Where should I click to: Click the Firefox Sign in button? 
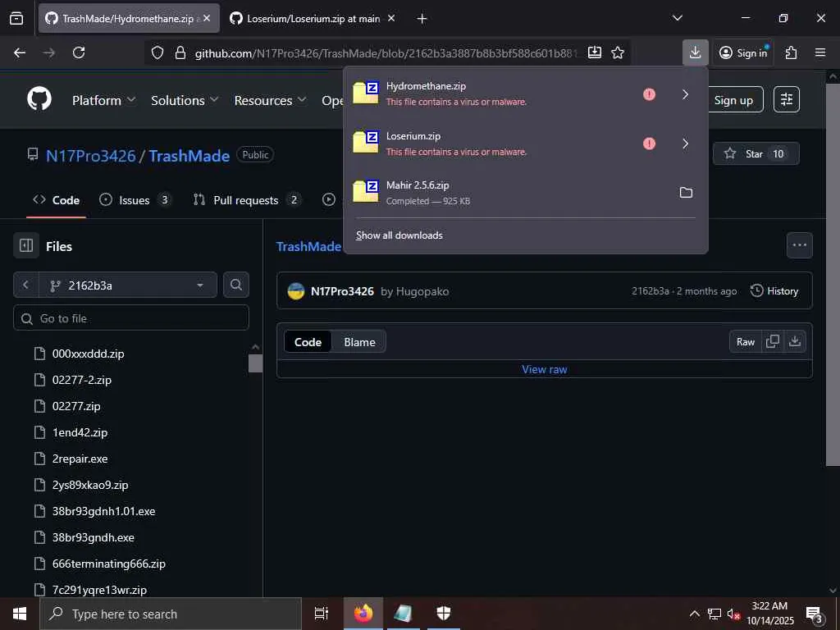point(743,52)
